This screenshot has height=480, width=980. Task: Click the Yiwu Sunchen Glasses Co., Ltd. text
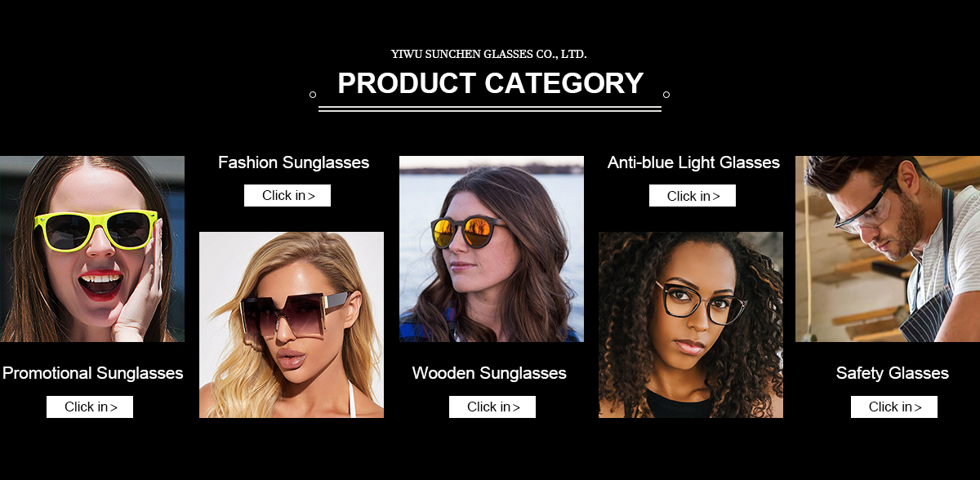(x=489, y=55)
